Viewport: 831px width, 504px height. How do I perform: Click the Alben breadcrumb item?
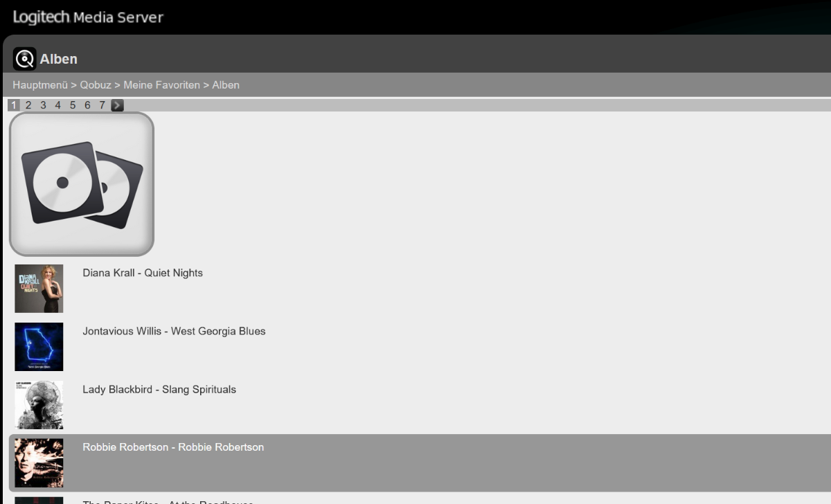pyautogui.click(x=226, y=85)
